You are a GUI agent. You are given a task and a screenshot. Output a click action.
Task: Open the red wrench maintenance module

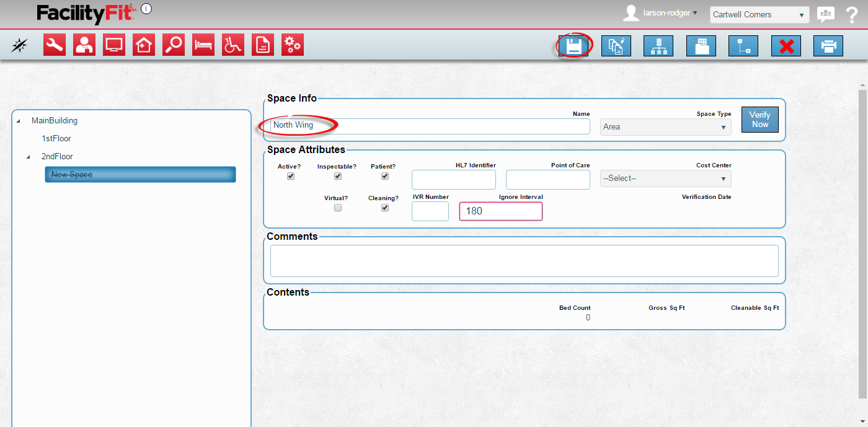click(x=55, y=45)
